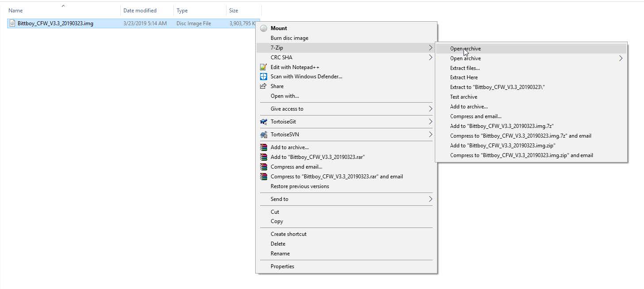Click the Windows Defender shield icon

pos(264,77)
